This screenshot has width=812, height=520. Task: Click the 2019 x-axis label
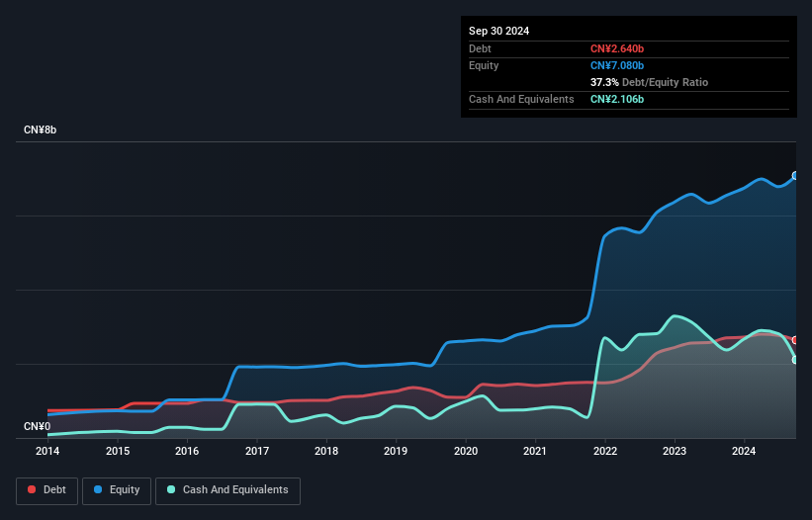(396, 451)
